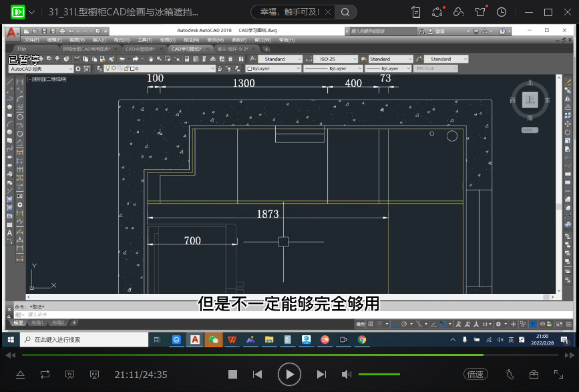Expand the AutoCAD 经典 workspace dropdown
The image size is (579, 392).
tap(70, 69)
